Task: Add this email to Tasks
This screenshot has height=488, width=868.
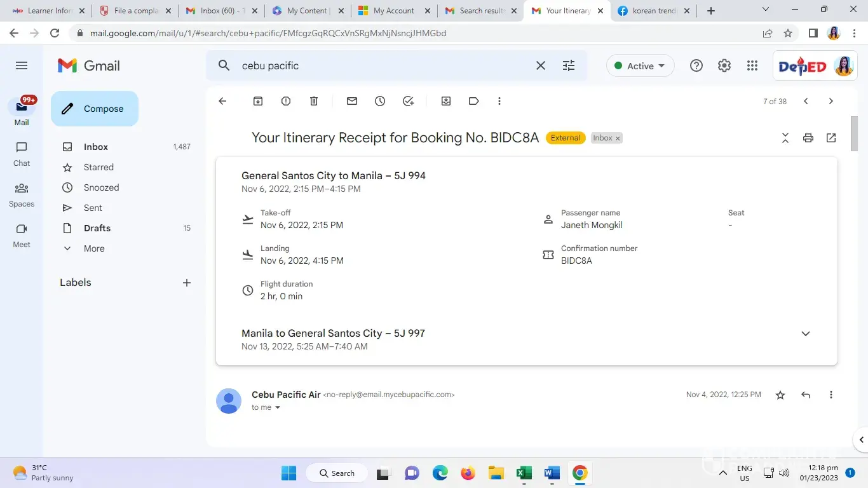Action: 408,101
